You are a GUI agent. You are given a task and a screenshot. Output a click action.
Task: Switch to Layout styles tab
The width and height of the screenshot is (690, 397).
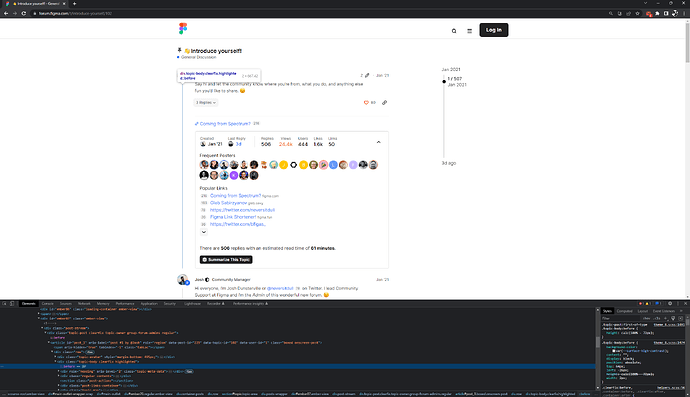tap(642, 311)
